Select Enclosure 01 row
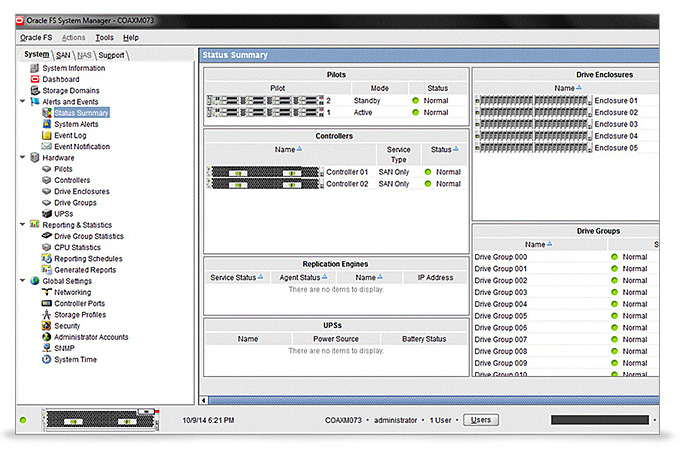The width and height of the screenshot is (680, 451). coord(566,100)
